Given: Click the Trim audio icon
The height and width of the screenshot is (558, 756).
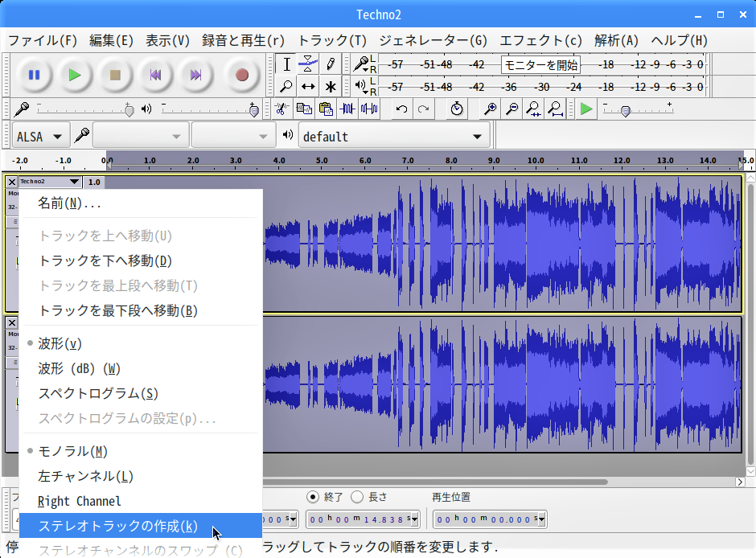Looking at the screenshot, I should point(347,109).
